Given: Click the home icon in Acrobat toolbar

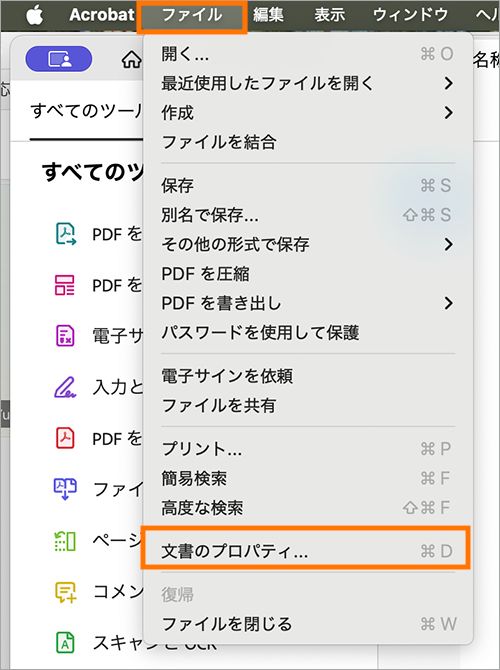Looking at the screenshot, I should click(x=131, y=60).
